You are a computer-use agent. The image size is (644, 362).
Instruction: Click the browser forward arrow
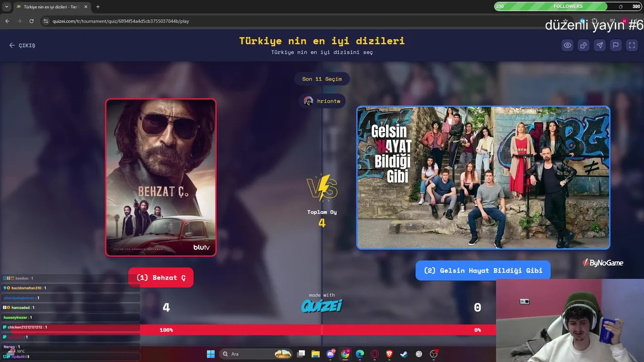pos(19,21)
